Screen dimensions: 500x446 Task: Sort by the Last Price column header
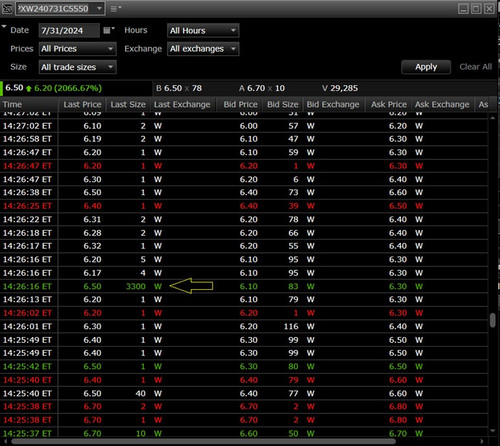82,104
